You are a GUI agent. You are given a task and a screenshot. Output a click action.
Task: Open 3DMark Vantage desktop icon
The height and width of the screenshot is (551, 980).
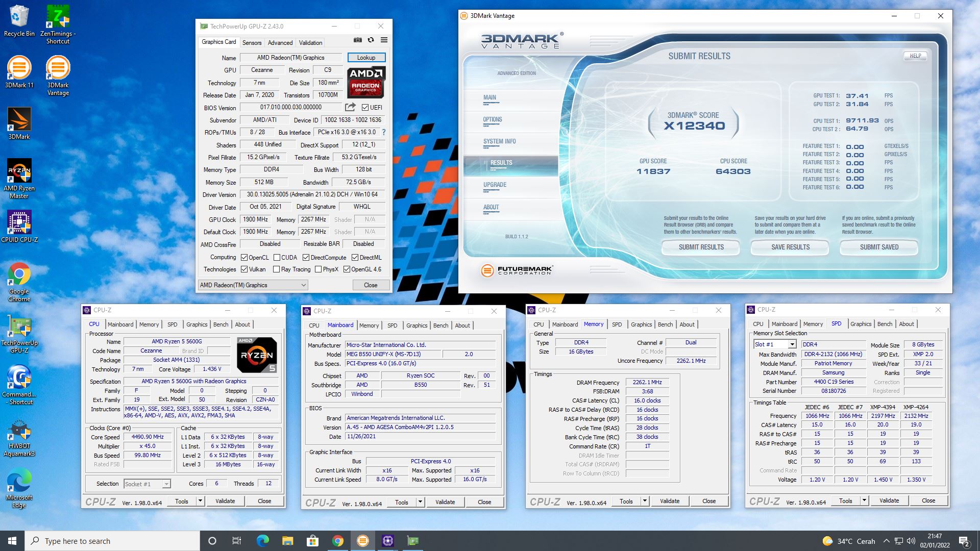pyautogui.click(x=58, y=76)
